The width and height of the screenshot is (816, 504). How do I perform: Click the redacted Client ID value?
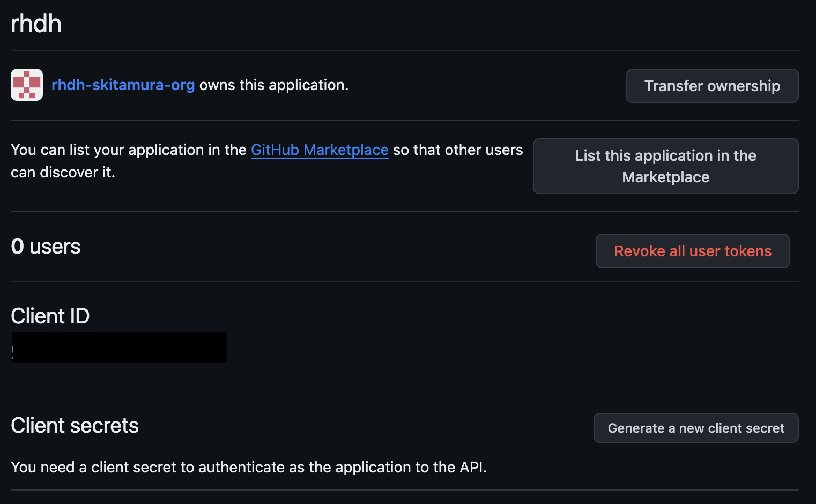(119, 347)
